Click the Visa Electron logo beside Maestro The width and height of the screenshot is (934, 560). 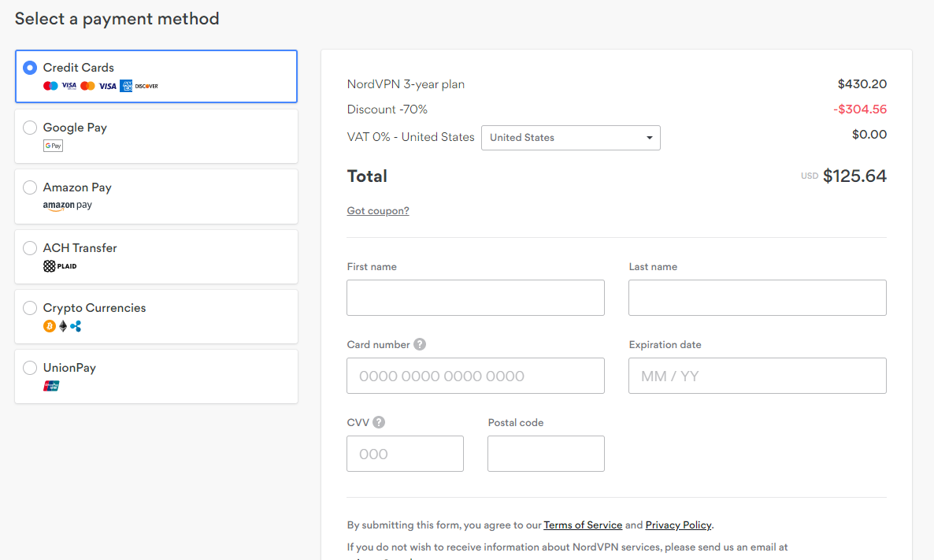click(x=69, y=86)
